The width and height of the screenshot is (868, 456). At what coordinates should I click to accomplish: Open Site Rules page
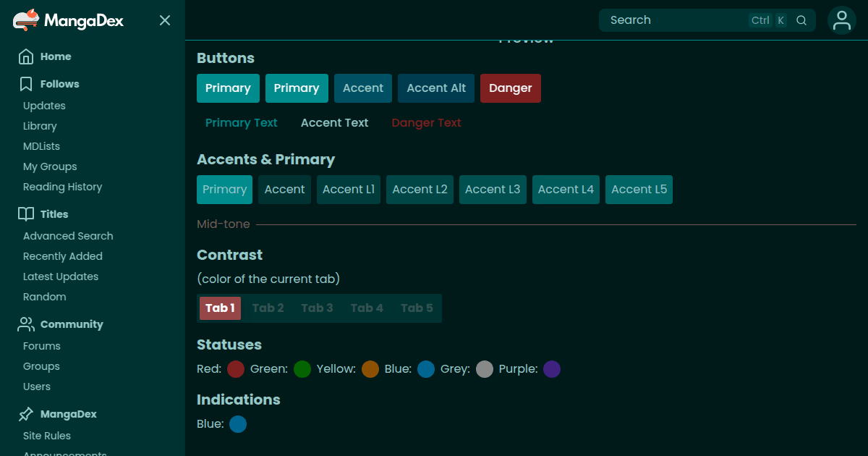coord(47,436)
